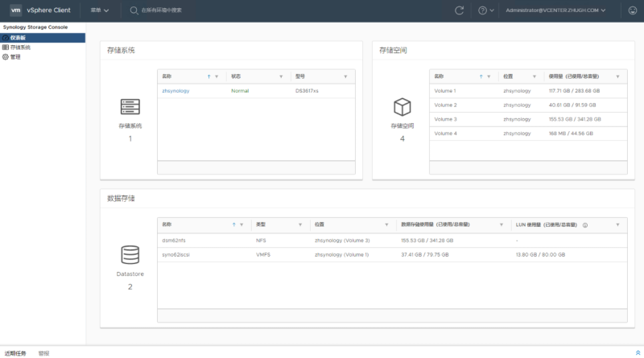Open the 近期任务 tab

[15, 353]
